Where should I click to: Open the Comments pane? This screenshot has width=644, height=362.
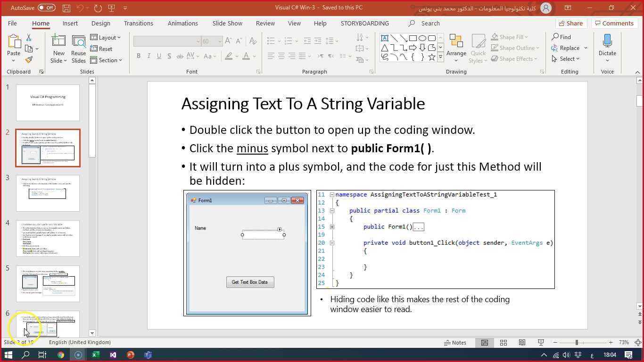pos(613,23)
